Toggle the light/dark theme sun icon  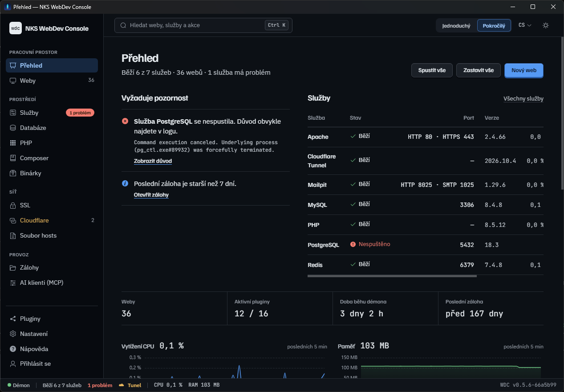(x=546, y=25)
